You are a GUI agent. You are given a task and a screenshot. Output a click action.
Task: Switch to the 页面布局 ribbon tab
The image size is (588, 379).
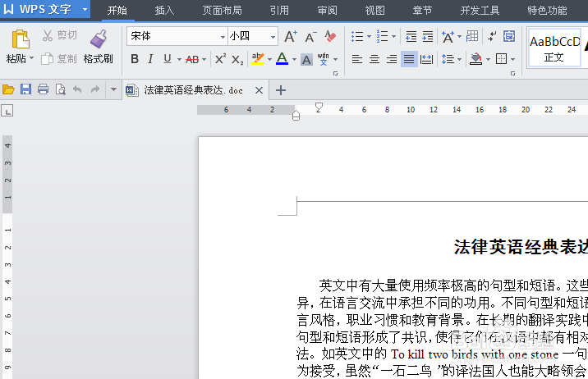pos(222,10)
